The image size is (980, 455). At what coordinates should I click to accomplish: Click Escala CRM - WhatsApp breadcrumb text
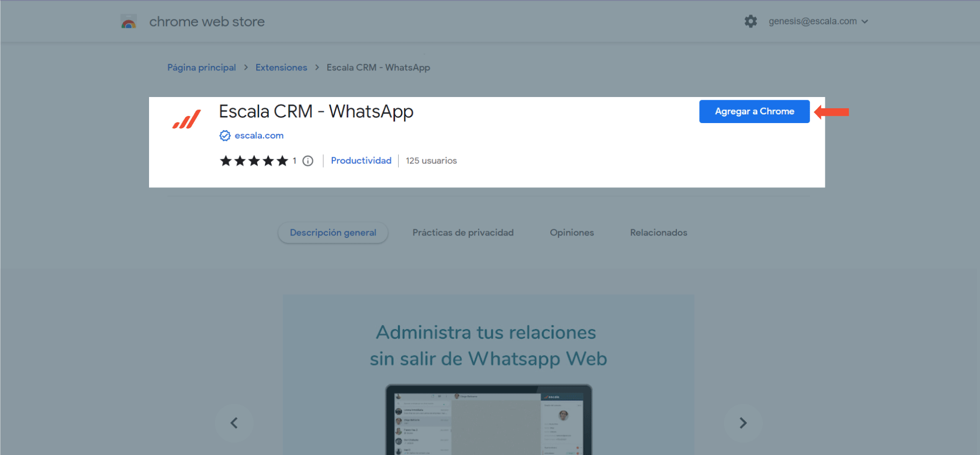(x=378, y=67)
